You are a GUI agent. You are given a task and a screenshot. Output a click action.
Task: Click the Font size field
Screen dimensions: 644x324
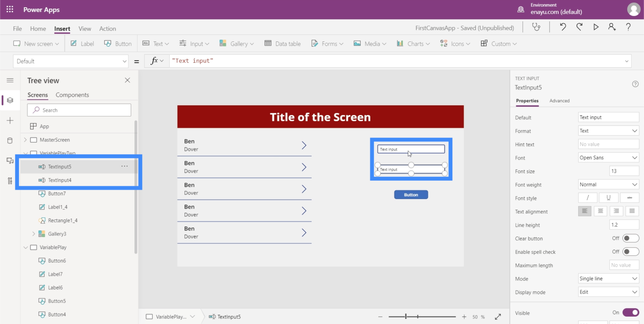624,171
